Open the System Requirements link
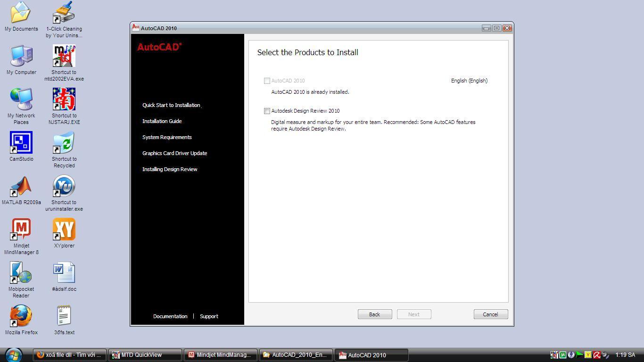644x362 pixels. (167, 137)
